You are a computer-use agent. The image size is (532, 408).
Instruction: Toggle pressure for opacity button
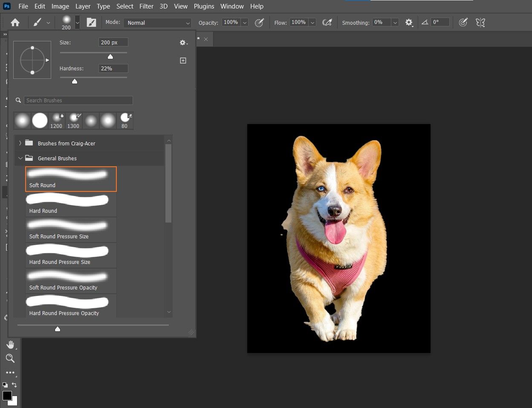[259, 23]
